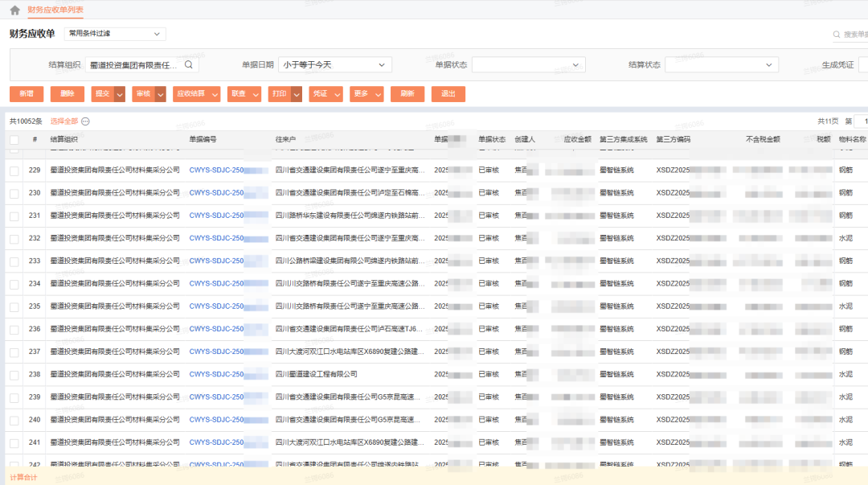
Task: Click 蜀智链系统 cell in row 235
Action: (616, 306)
